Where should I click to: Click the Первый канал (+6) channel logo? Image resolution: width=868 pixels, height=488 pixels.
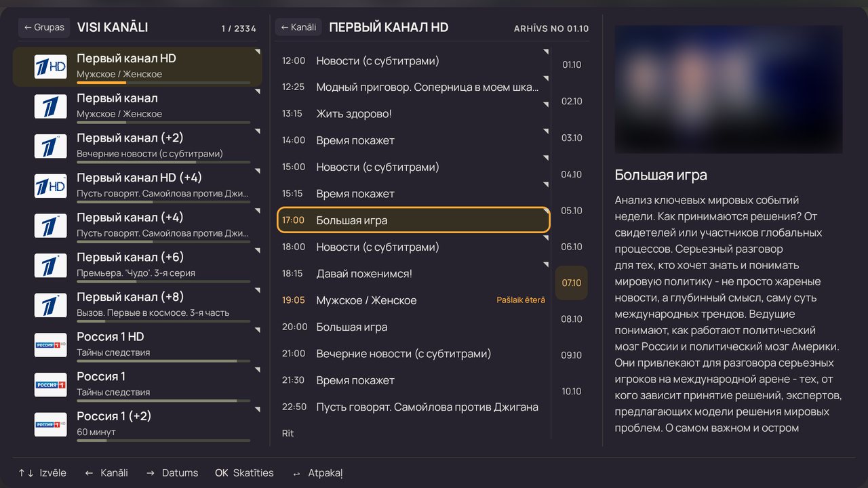pyautogui.click(x=51, y=265)
